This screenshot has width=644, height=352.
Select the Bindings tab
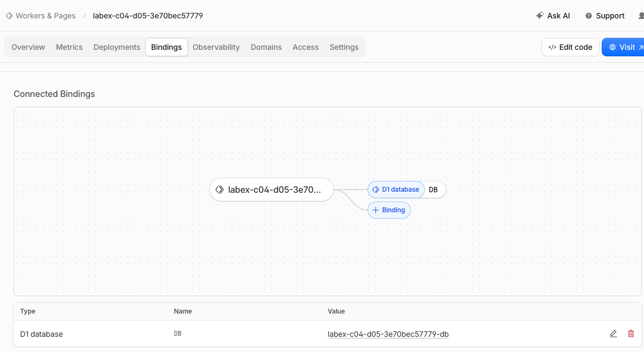click(x=166, y=47)
